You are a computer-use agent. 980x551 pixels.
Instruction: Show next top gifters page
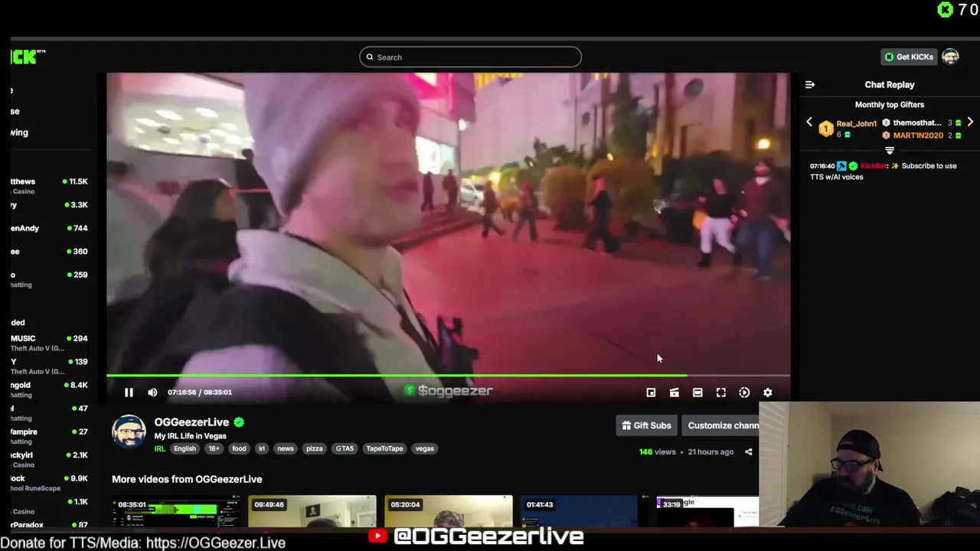pyautogui.click(x=970, y=122)
